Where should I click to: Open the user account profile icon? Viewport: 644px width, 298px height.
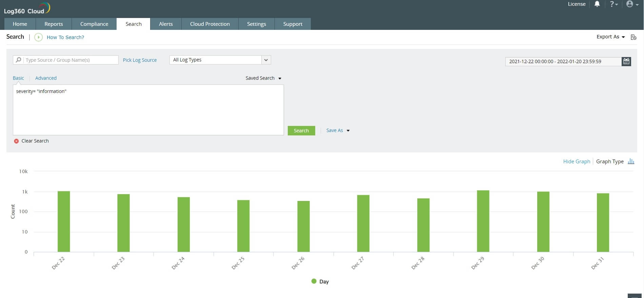tap(632, 4)
